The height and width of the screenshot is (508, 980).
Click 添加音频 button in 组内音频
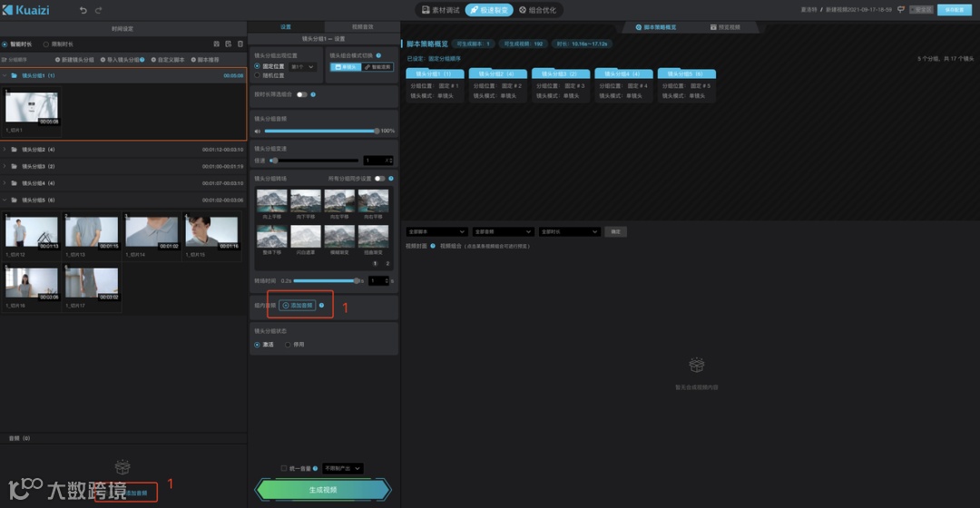(298, 306)
